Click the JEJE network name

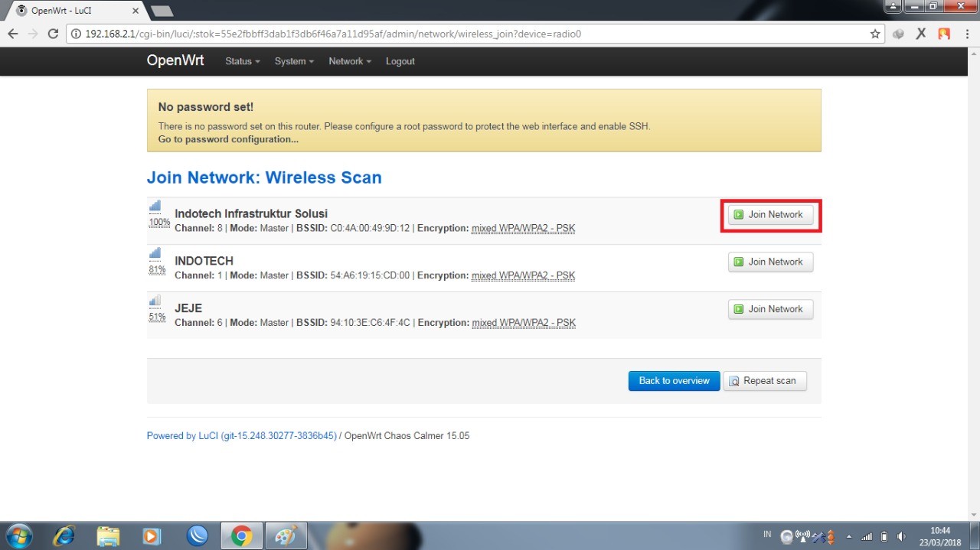tap(188, 308)
